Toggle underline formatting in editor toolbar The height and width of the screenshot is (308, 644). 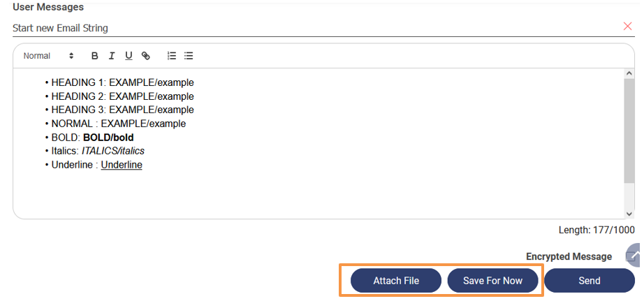point(129,56)
